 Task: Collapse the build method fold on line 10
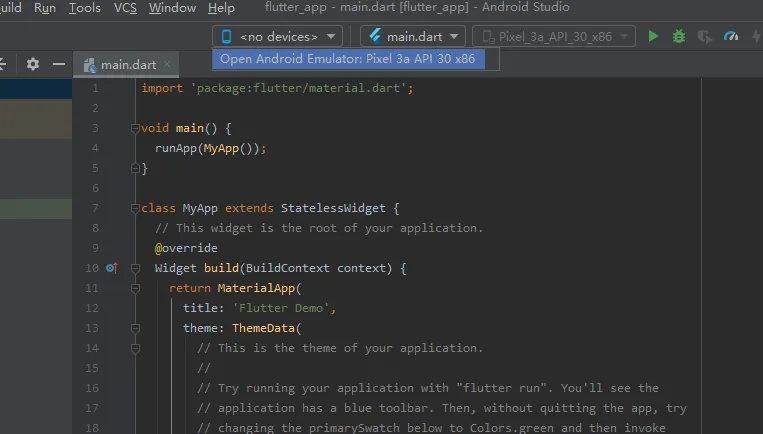[x=135, y=269]
